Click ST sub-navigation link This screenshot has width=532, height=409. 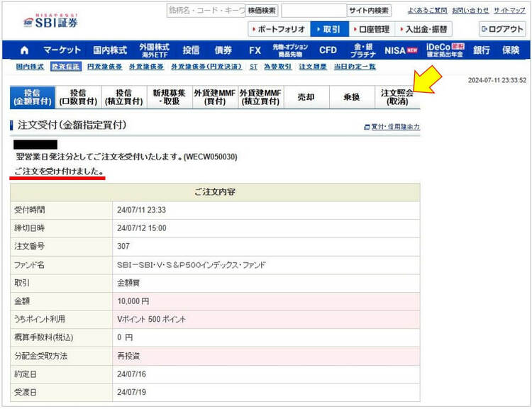[x=253, y=67]
